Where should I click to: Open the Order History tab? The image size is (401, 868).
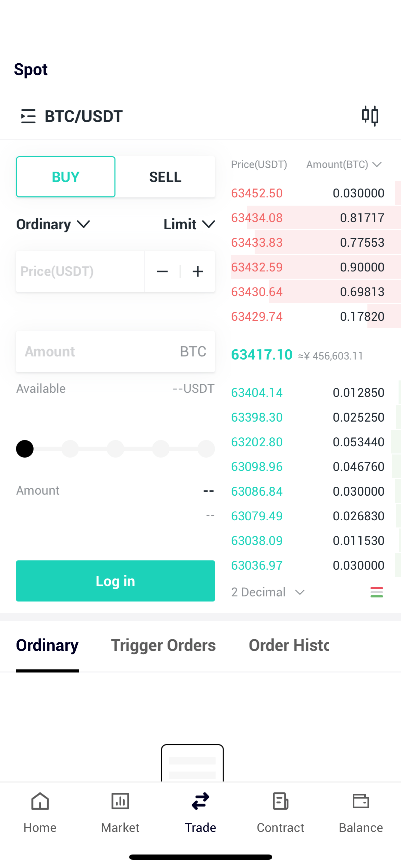pyautogui.click(x=289, y=645)
